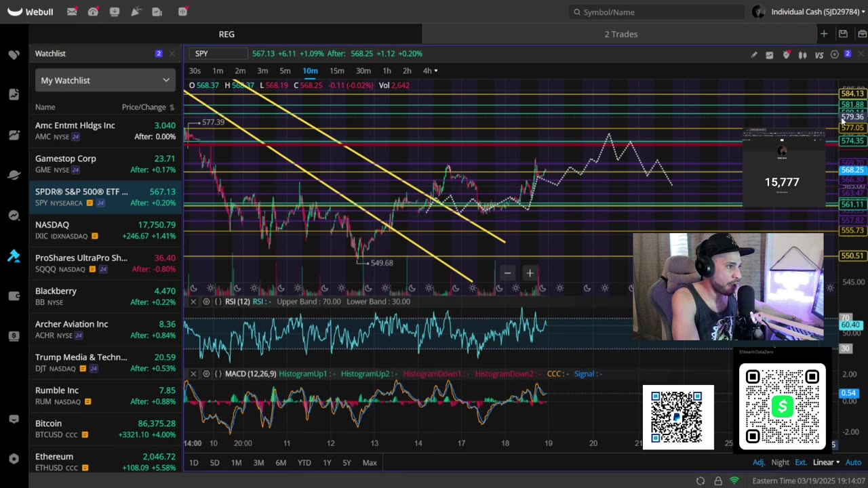Click the VS compare symbol button
868x488 pixels.
[x=819, y=54]
